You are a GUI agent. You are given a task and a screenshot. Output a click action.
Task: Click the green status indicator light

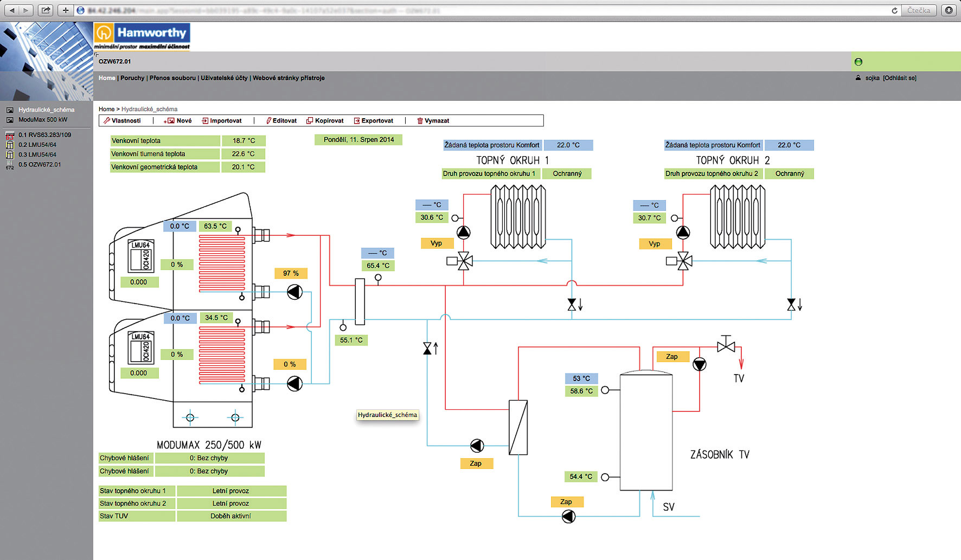(859, 62)
